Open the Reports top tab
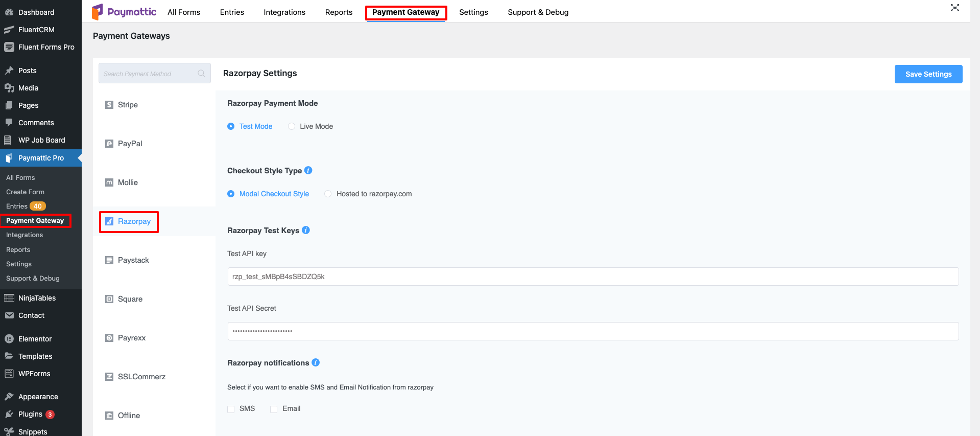 [x=339, y=12]
